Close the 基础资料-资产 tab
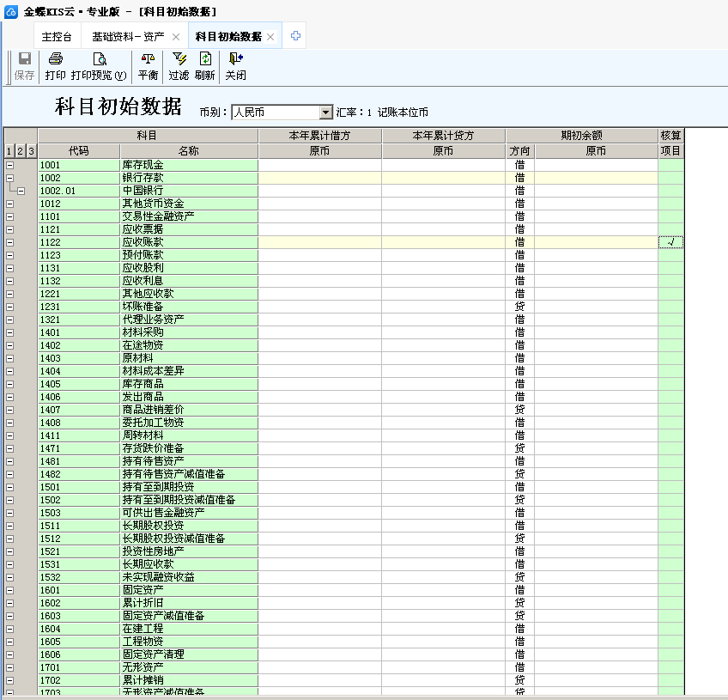Image resolution: width=728 pixels, height=700 pixels. [176, 37]
